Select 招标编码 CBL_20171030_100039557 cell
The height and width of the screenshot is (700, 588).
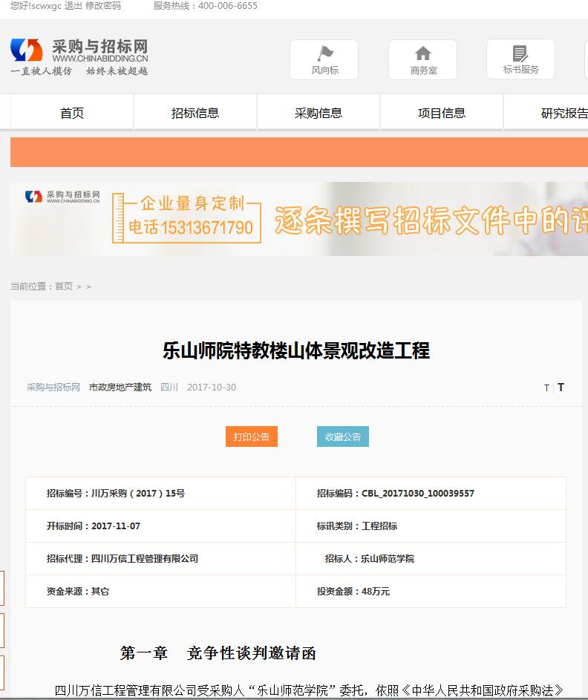[431, 494]
